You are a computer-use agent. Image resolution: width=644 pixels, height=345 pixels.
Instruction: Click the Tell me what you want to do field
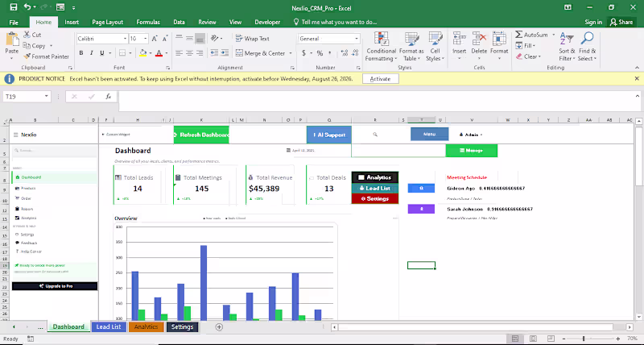tap(335, 23)
